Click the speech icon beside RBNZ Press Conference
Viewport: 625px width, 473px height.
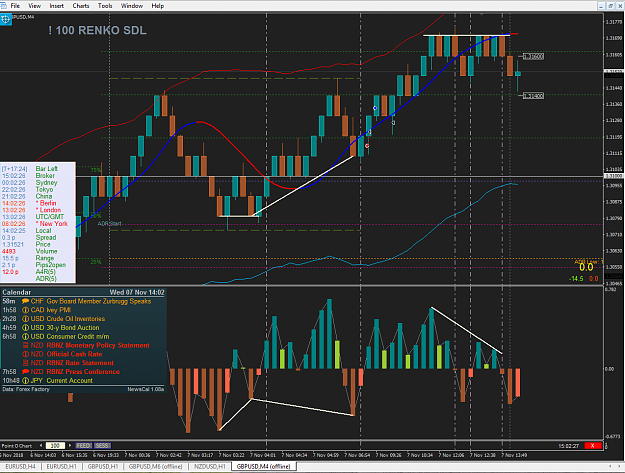[26, 371]
